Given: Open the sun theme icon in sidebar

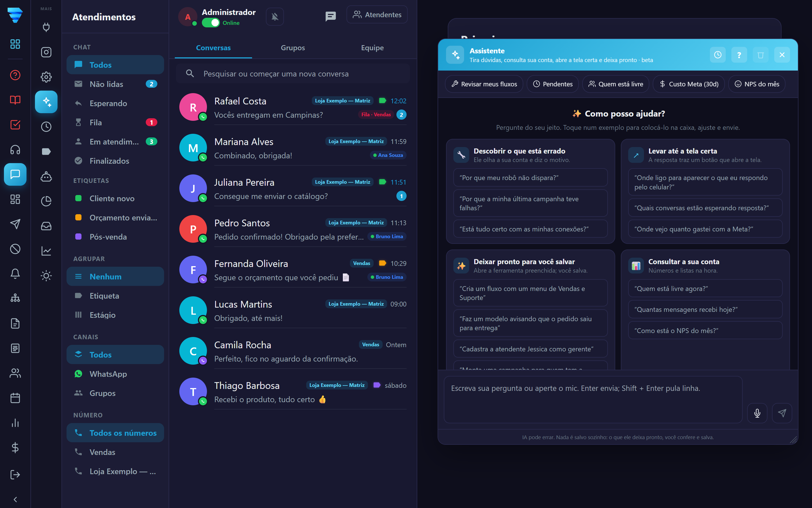Looking at the screenshot, I should (46, 276).
